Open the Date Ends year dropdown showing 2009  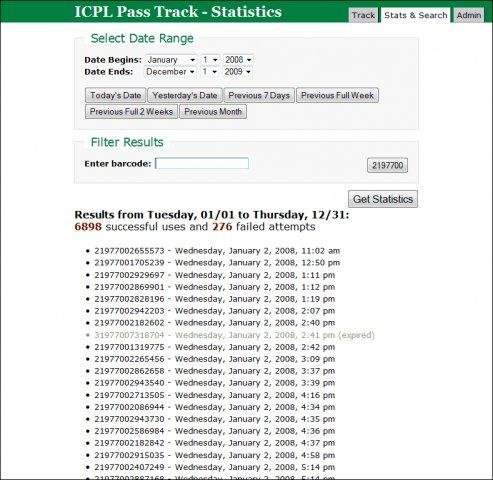click(237, 72)
